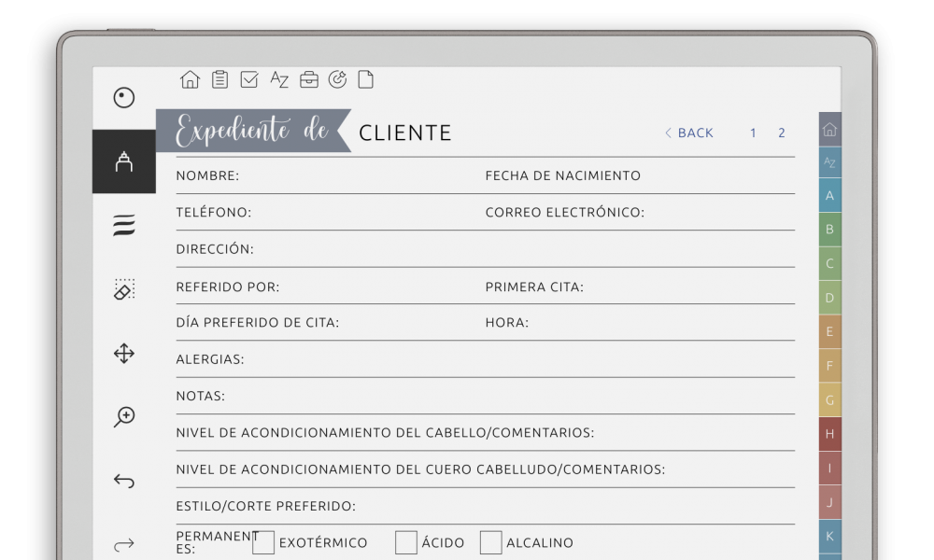
Task: Switch to letter K tab
Action: click(829, 536)
